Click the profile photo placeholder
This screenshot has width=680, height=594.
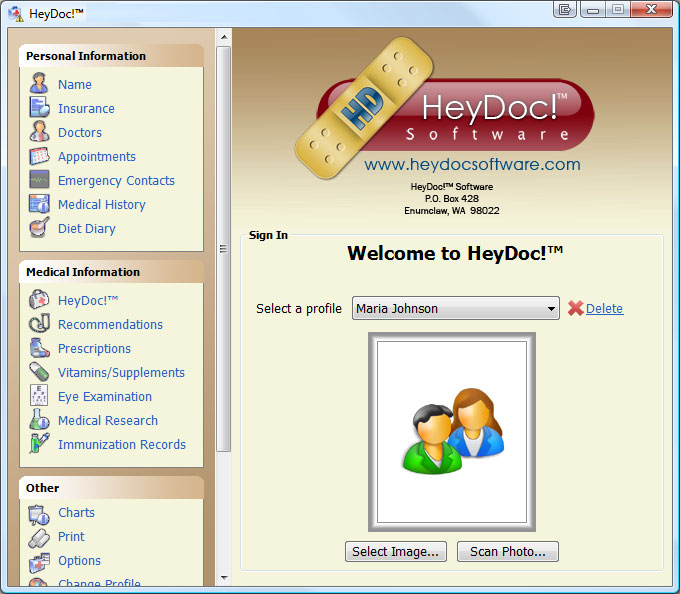point(451,432)
